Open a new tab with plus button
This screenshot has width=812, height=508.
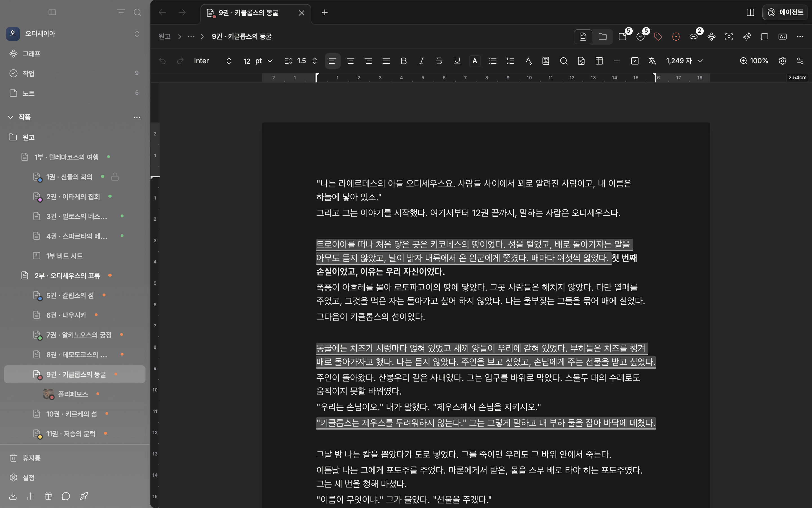325,12
